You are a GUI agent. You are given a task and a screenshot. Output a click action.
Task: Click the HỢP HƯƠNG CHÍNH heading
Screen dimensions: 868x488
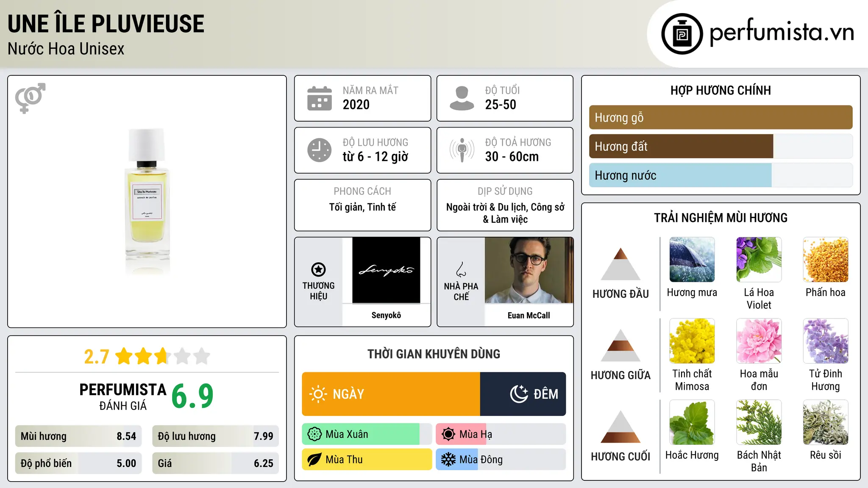[x=721, y=90]
